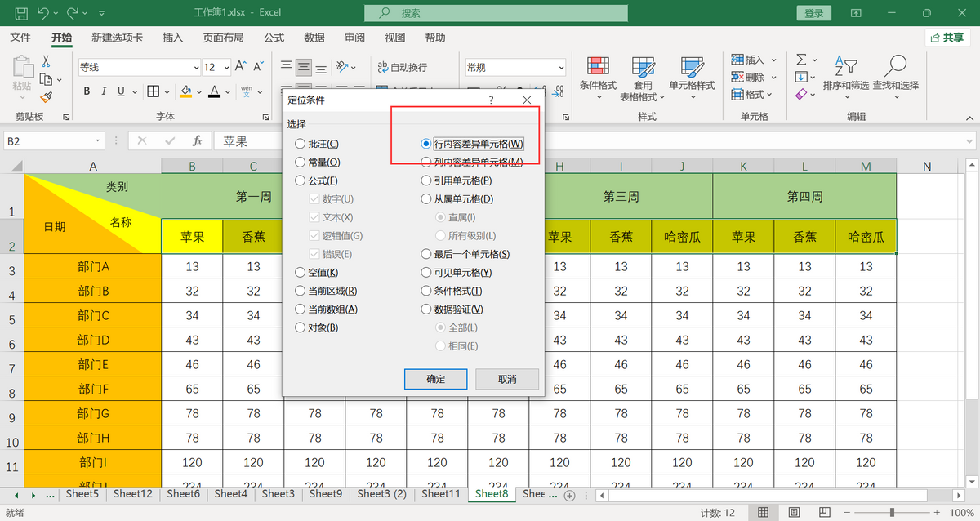Image resolution: width=980 pixels, height=521 pixels.
Task: Open the number format 常规 dropdown
Action: [x=561, y=67]
